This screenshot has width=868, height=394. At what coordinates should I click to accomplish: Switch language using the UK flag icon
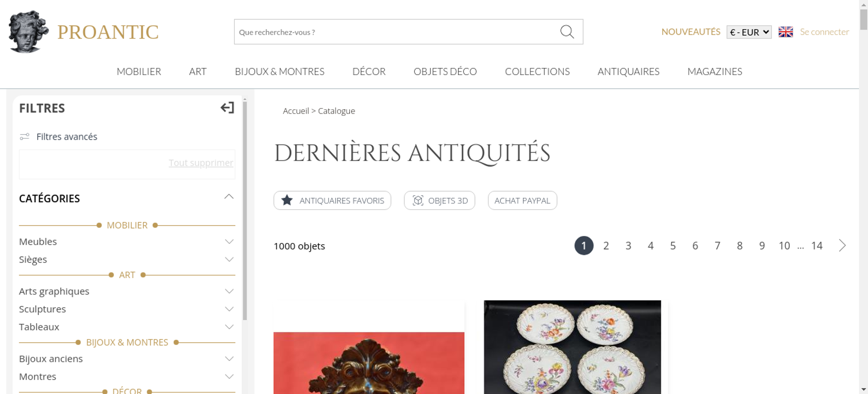786,32
